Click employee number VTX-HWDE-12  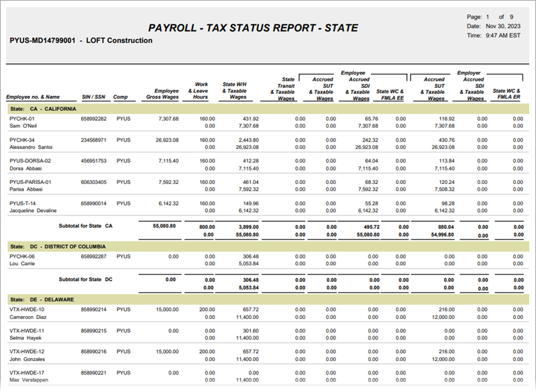(x=27, y=351)
